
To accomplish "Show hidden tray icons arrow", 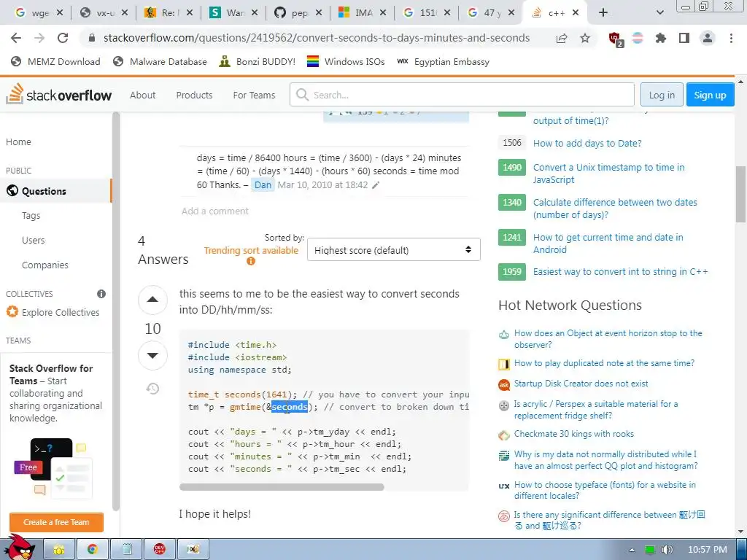I will [632, 550].
